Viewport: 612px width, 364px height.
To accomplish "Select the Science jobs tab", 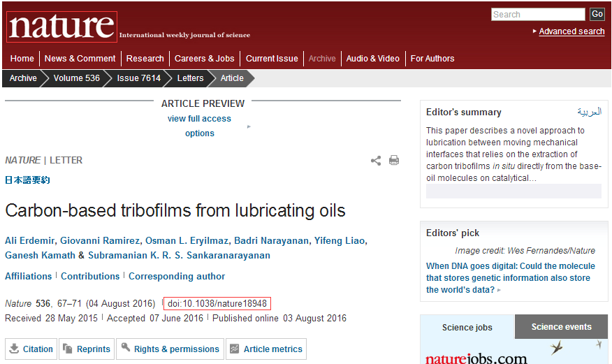I will click(467, 328).
